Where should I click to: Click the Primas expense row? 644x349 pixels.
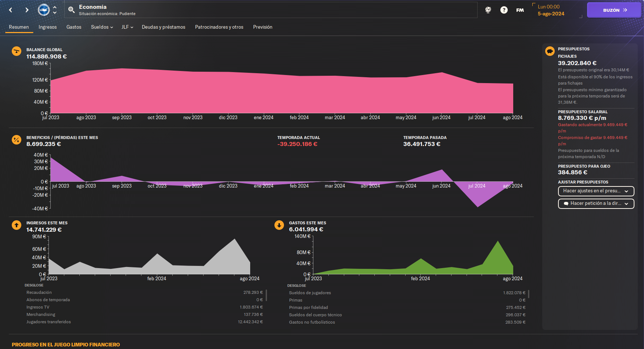[x=407, y=300]
